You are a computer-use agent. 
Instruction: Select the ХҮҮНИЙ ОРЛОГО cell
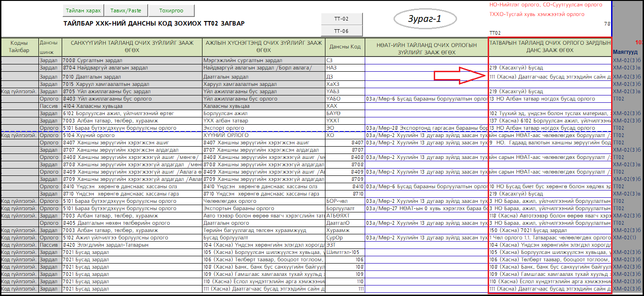pyautogui.click(x=263, y=135)
